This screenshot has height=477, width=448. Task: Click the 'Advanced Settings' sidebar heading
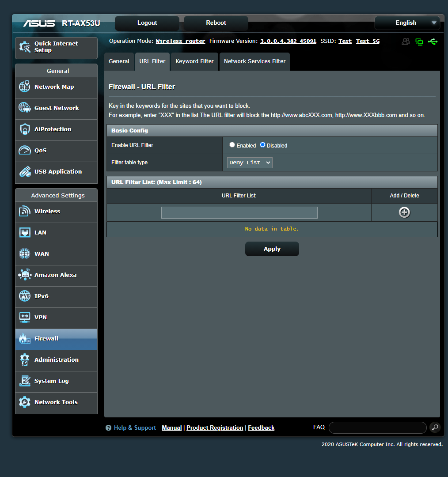58,195
